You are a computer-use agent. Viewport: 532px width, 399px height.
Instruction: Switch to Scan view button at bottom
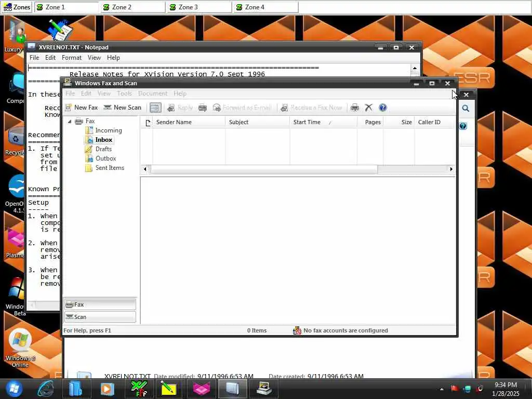(x=100, y=317)
